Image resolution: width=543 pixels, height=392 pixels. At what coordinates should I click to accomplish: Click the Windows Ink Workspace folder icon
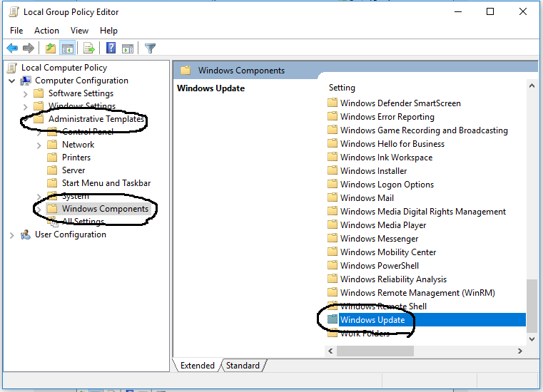tap(333, 157)
